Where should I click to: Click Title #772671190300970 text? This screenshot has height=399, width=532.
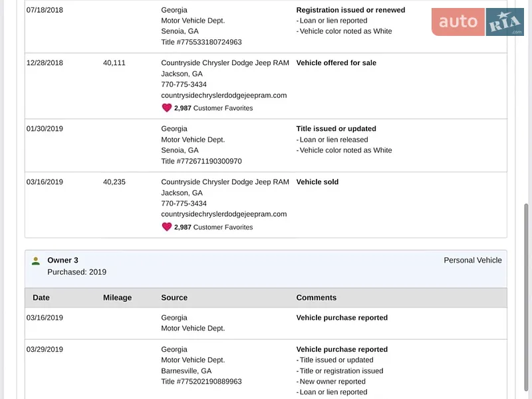[201, 161]
